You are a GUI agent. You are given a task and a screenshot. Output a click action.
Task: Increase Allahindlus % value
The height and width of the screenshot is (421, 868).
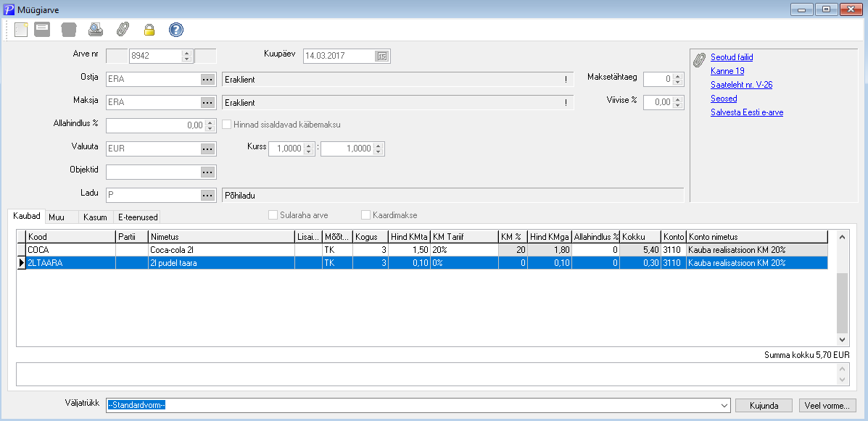tap(210, 122)
